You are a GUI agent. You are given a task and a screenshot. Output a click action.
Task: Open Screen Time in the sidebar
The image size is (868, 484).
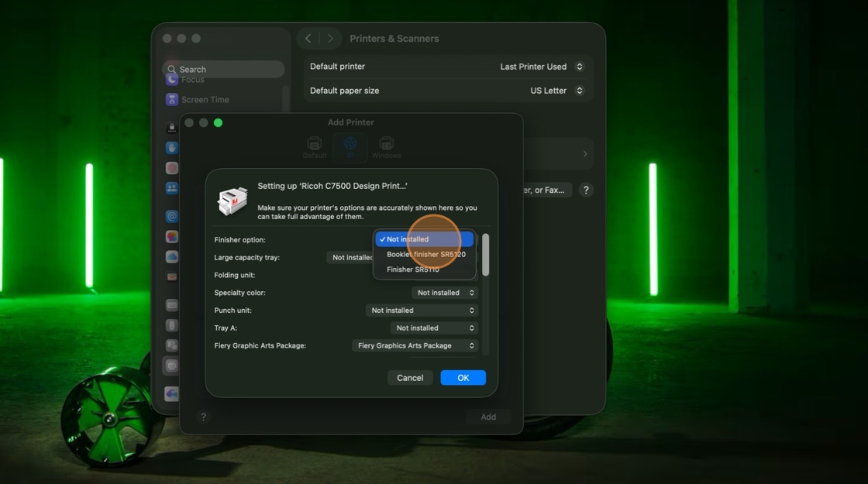(198, 100)
